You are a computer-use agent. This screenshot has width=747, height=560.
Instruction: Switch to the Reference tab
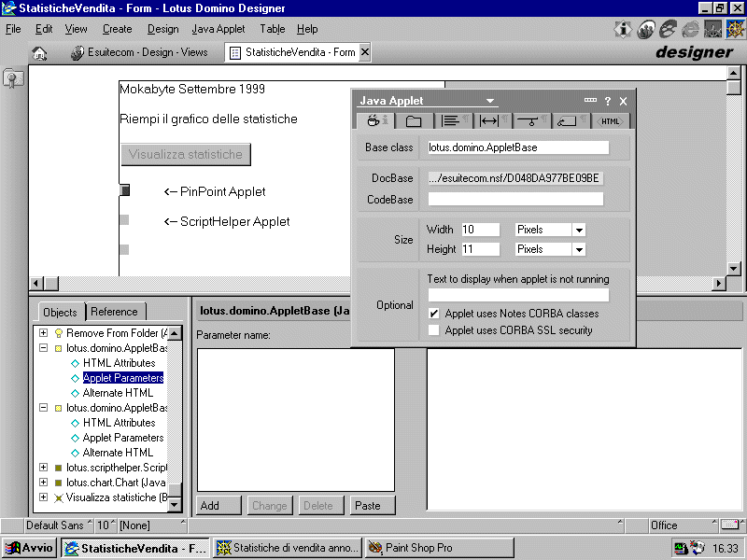(x=114, y=312)
